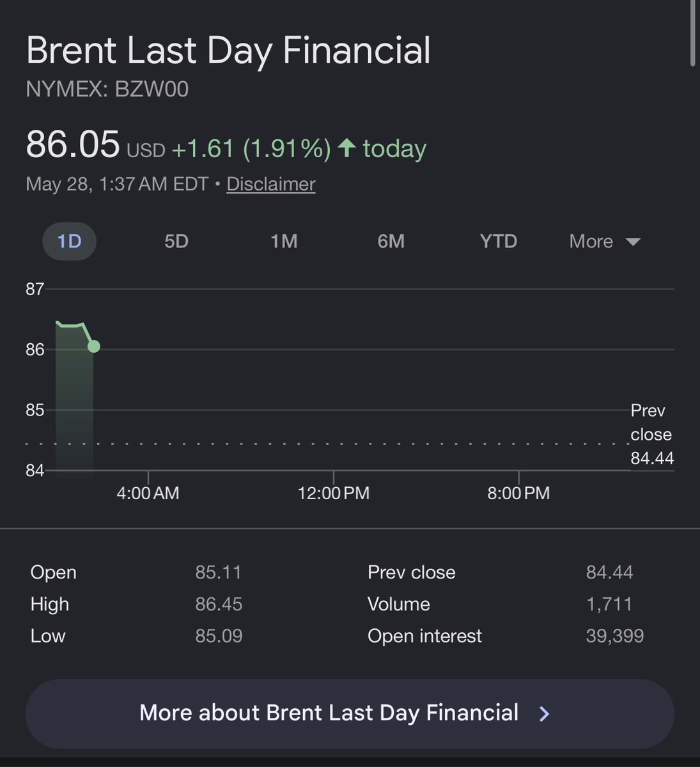
Task: Click the page scrollbar at right edge
Action: [x=693, y=32]
